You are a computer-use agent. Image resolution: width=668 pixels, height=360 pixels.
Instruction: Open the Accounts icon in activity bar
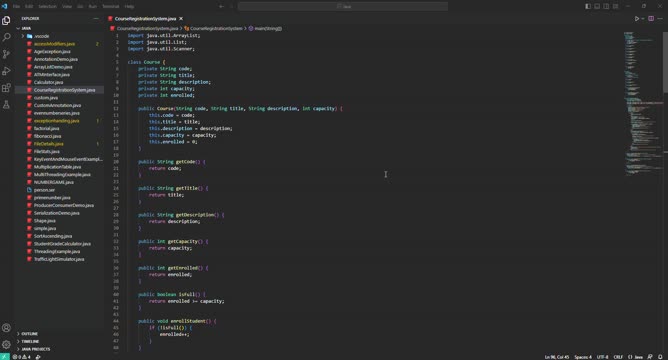6,328
